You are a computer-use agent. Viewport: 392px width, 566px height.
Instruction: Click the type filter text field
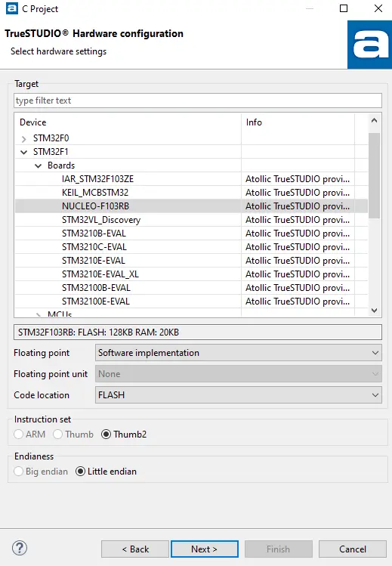198,101
